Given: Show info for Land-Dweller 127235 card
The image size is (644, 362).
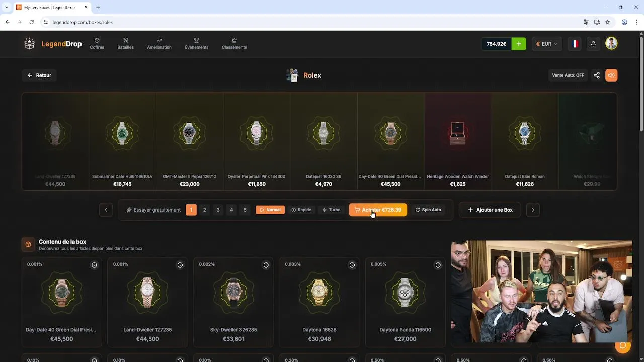Looking at the screenshot, I should 180,265.
